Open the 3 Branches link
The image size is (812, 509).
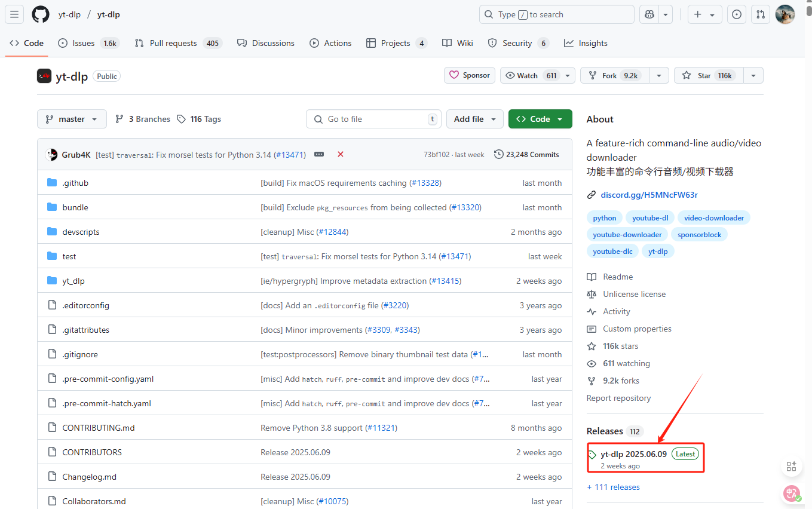point(143,119)
